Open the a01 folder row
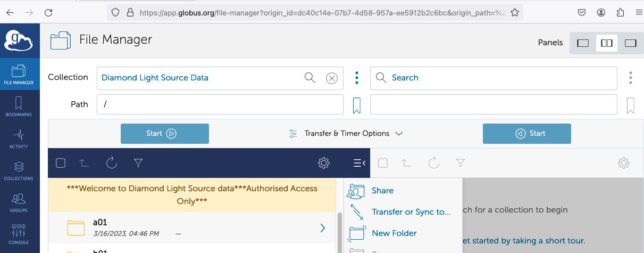Screen dimensions: 644x253 [x=192, y=228]
